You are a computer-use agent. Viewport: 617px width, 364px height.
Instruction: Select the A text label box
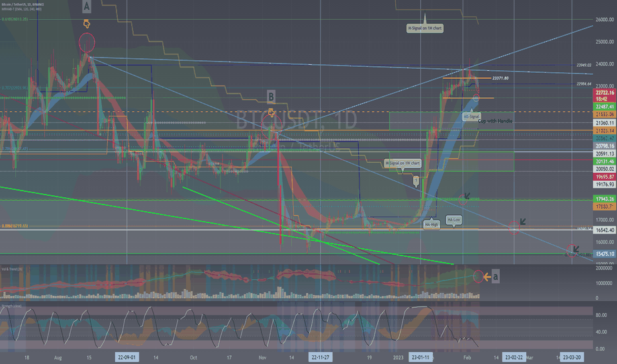tap(87, 7)
